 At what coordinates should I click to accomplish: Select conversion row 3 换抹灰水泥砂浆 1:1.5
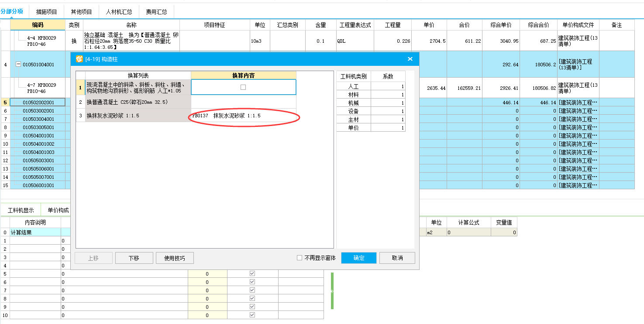[138, 116]
